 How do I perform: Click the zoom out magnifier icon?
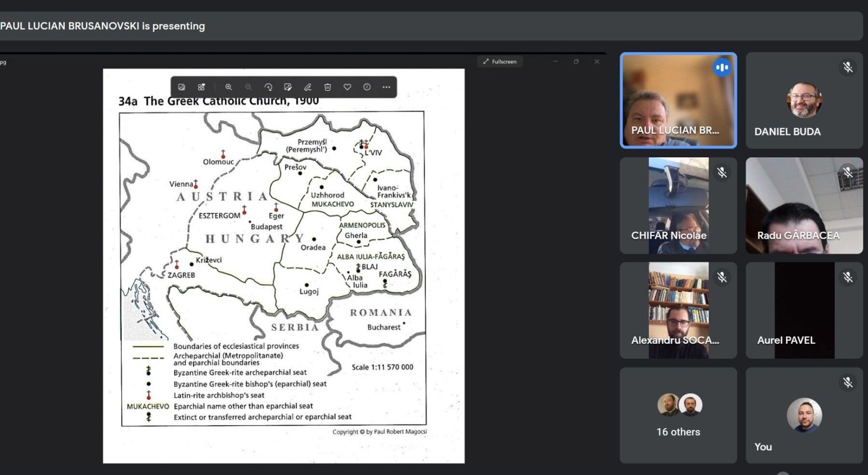(248, 87)
